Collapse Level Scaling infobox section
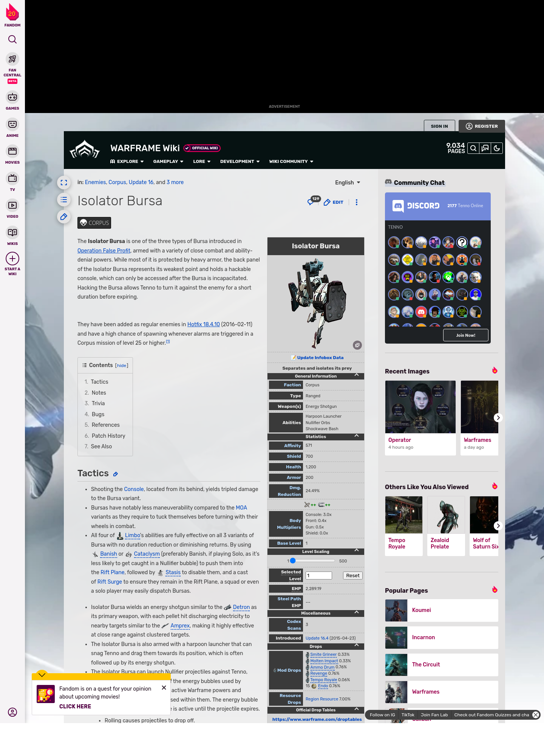 click(316, 552)
